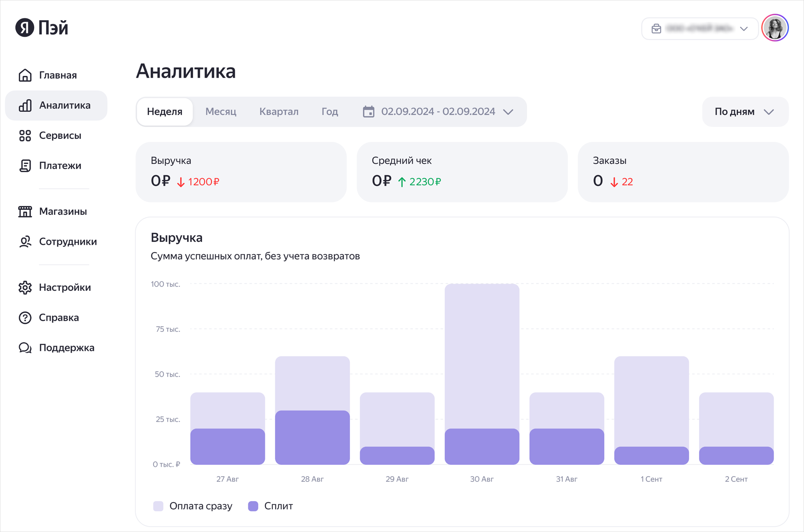804x532 pixels.
Task: Click the Настройки gear icon
Action: click(x=25, y=288)
